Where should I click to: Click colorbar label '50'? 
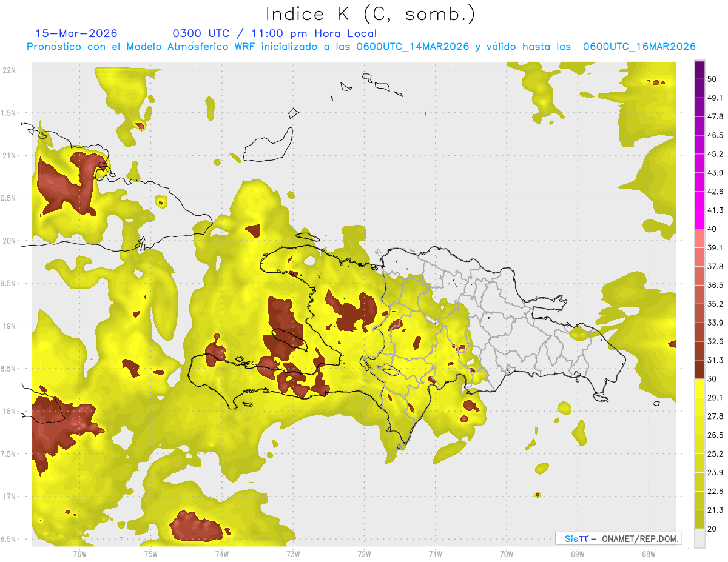[x=713, y=79]
